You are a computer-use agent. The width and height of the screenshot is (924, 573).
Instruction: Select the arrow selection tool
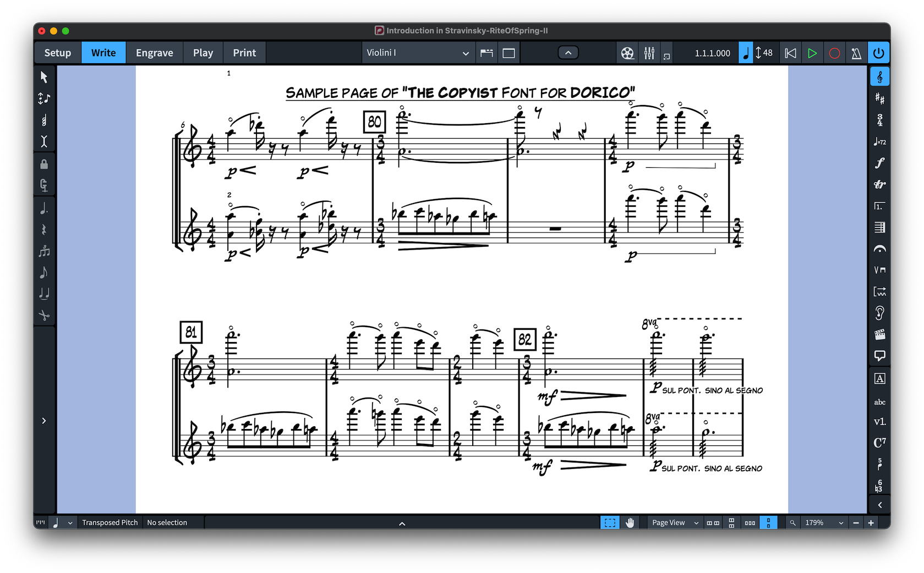click(x=44, y=77)
